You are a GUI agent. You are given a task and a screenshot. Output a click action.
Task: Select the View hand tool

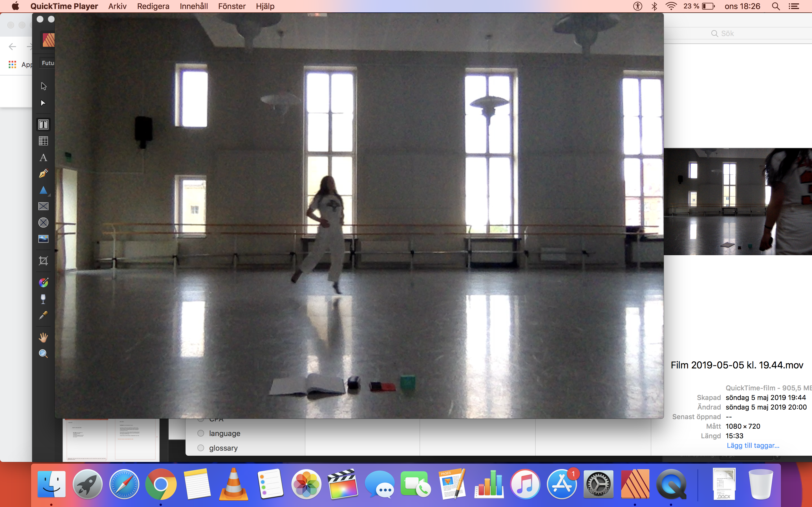(43, 337)
